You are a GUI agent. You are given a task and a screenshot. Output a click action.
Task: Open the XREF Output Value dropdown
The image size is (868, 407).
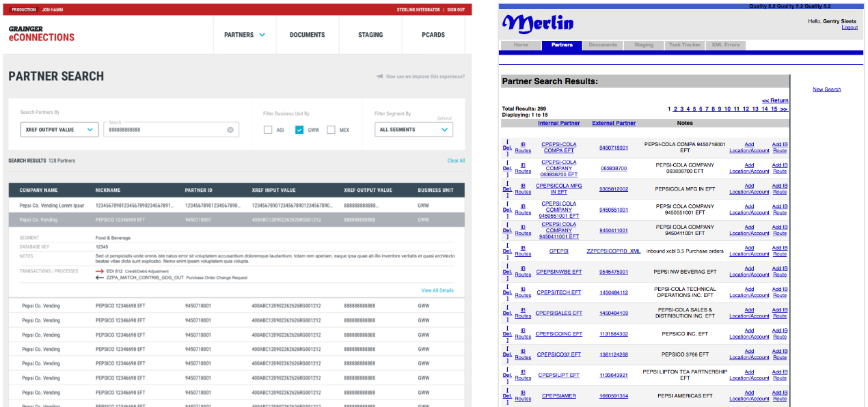tap(59, 130)
